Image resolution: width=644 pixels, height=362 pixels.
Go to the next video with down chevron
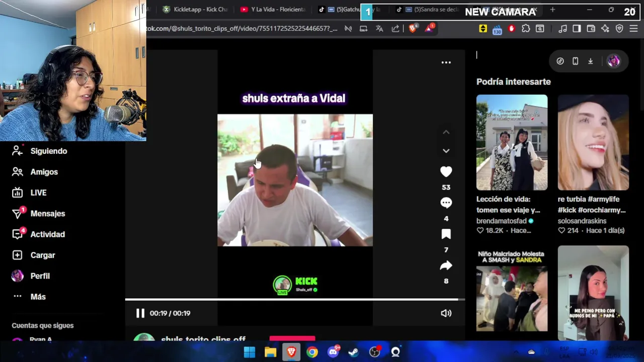(446, 151)
